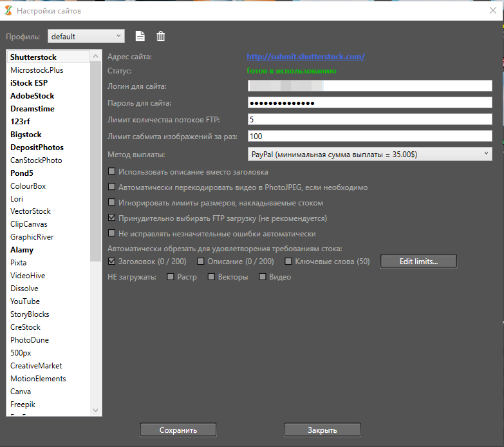The height and width of the screenshot is (447, 504).
Task: Click the image submit limit field
Action: click(x=369, y=136)
